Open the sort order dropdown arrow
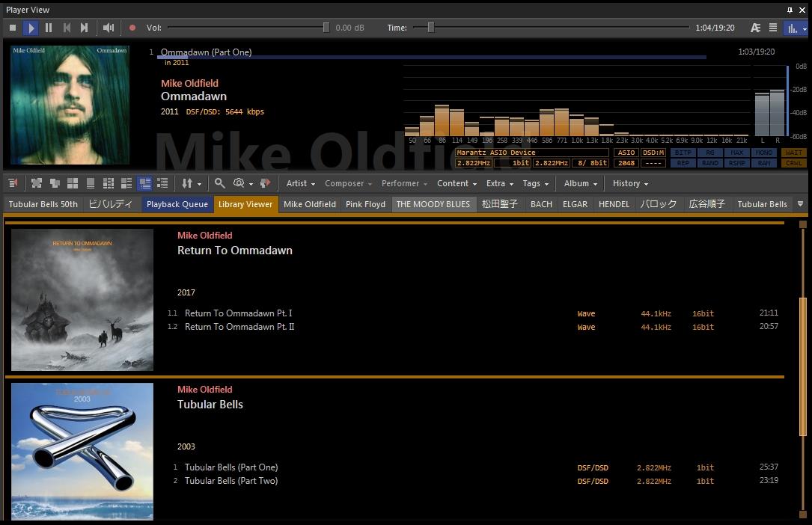812x525 pixels. click(x=199, y=184)
